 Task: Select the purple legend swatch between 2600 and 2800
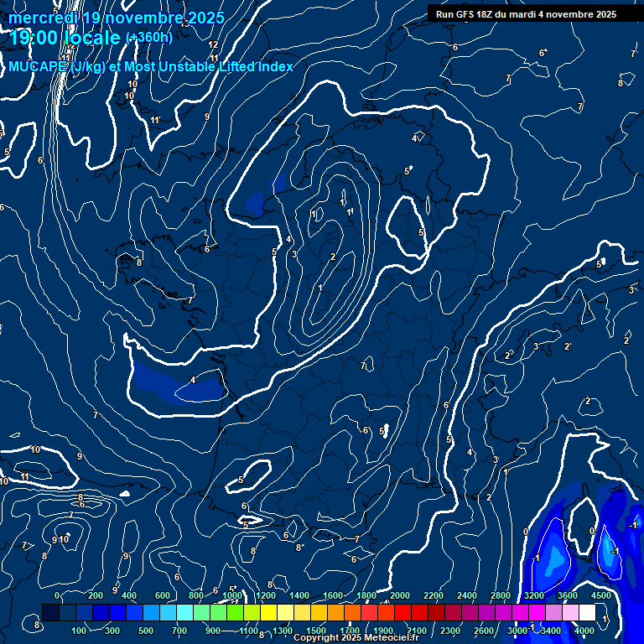(x=486, y=612)
